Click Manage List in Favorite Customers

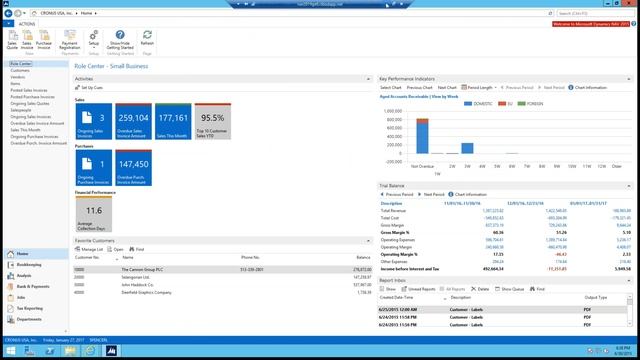pos(89,249)
